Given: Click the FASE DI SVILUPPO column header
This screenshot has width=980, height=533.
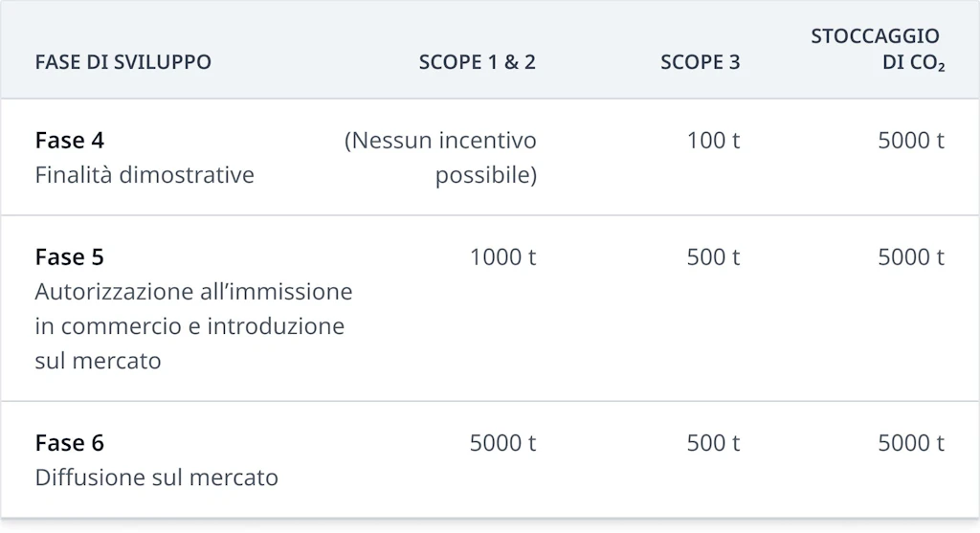Looking at the screenshot, I should [122, 63].
